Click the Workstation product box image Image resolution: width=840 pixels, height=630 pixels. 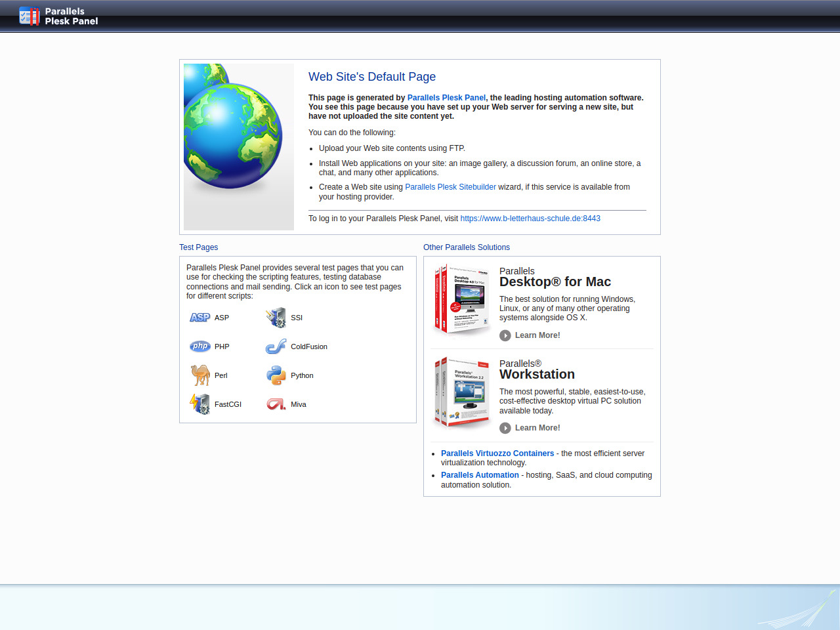tap(462, 392)
